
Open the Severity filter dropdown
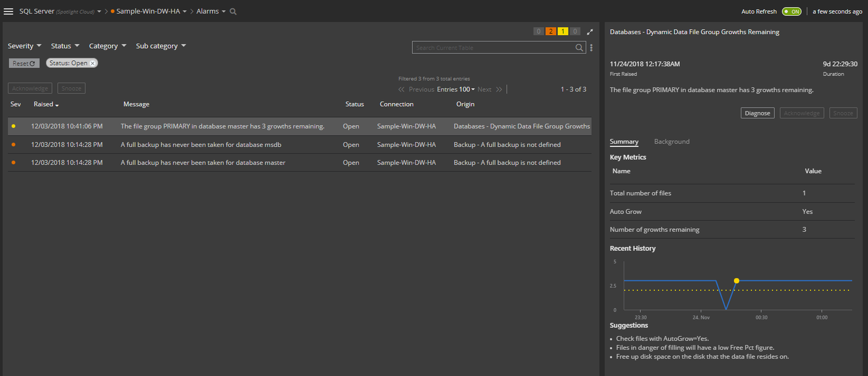click(x=24, y=46)
